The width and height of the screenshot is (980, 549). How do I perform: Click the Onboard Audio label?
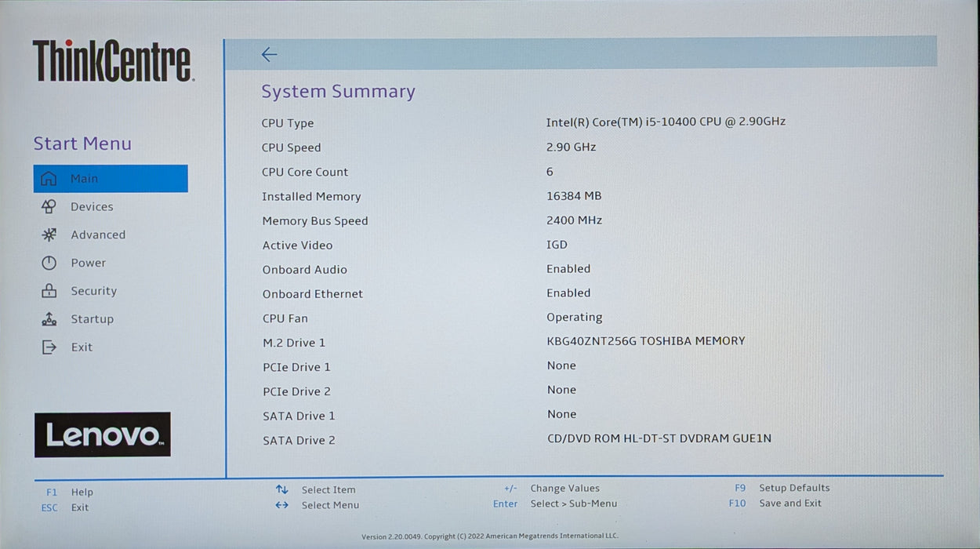tap(305, 270)
